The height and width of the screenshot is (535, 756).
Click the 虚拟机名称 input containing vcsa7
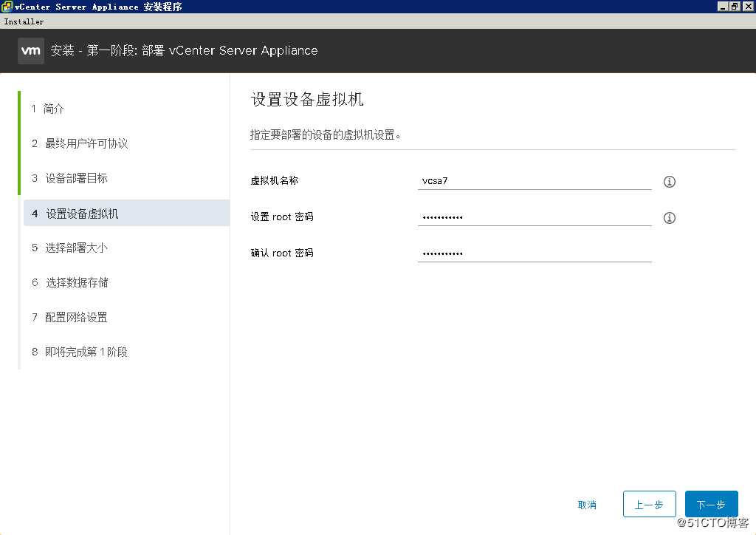click(535, 181)
